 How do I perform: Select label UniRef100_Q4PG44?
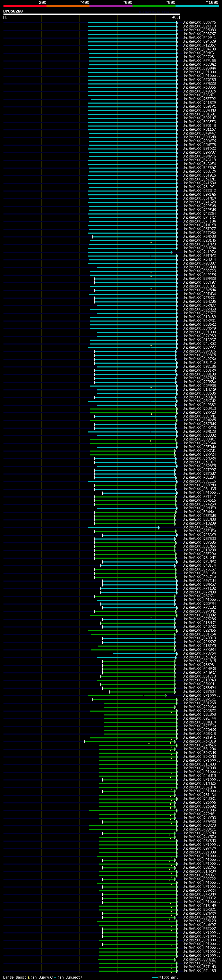[199, 443]
